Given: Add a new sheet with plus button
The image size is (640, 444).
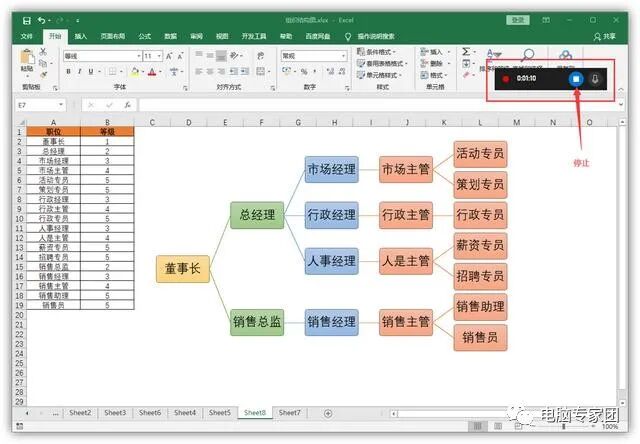Looking at the screenshot, I should [328, 413].
